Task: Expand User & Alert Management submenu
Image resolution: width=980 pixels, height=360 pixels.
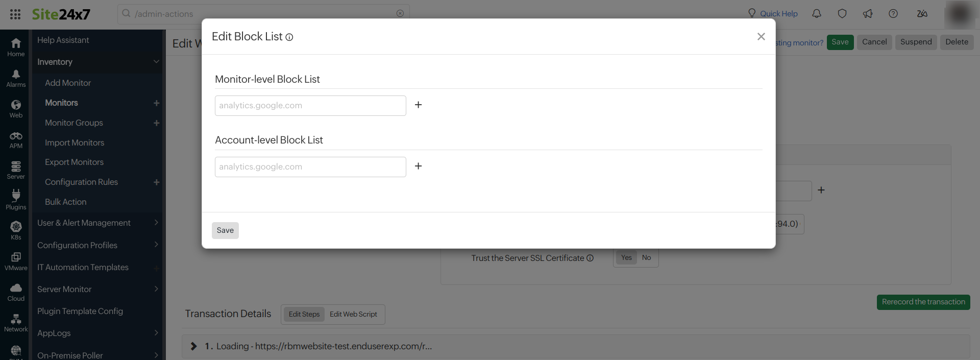Action: click(156, 223)
